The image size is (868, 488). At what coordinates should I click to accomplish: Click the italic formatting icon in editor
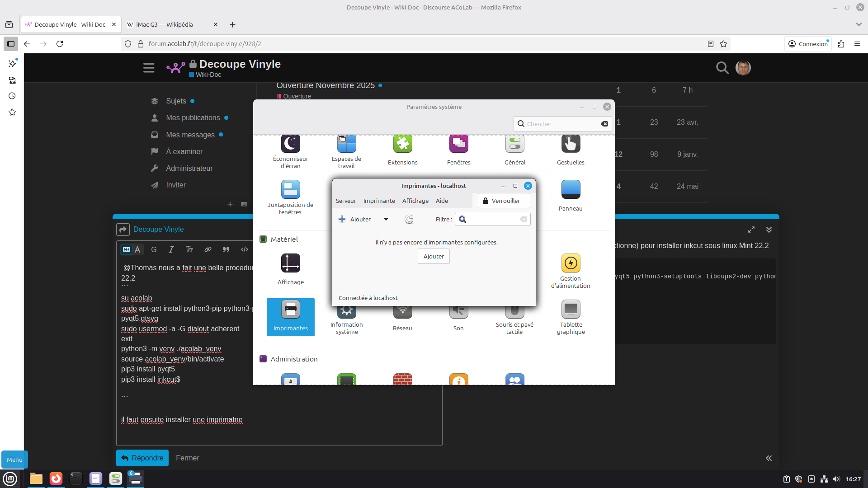171,249
